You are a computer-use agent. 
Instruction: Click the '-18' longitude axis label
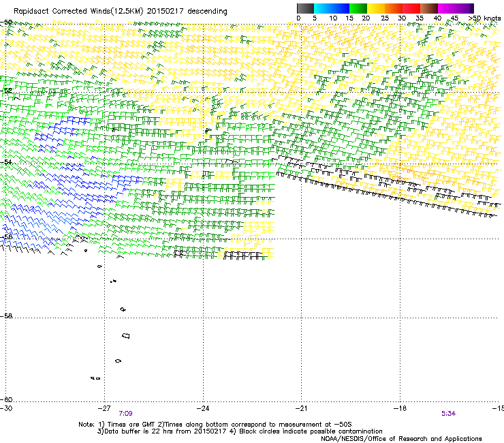pyautogui.click(x=400, y=408)
